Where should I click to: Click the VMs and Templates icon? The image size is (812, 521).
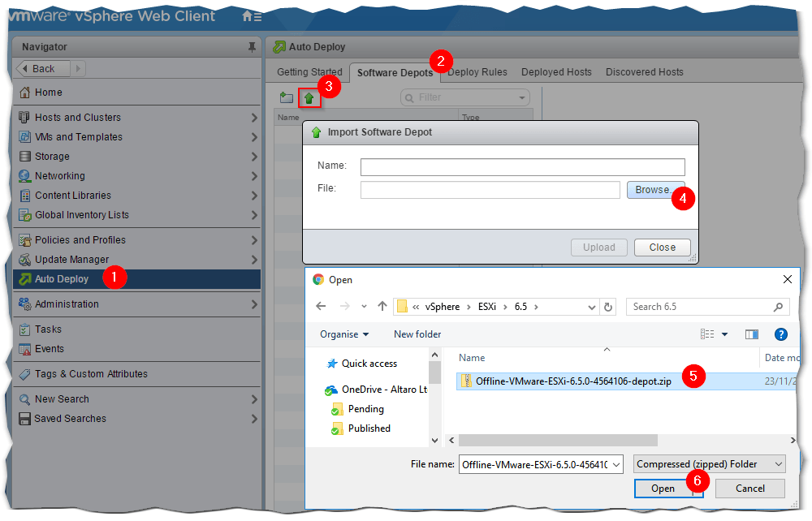pos(24,137)
